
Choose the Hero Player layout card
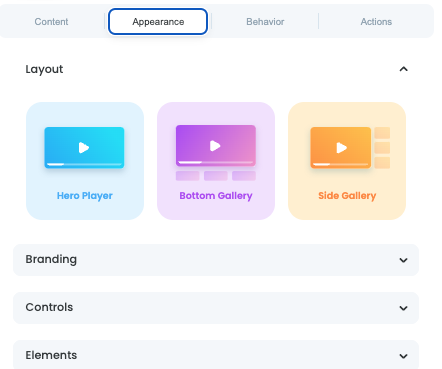[85, 161]
